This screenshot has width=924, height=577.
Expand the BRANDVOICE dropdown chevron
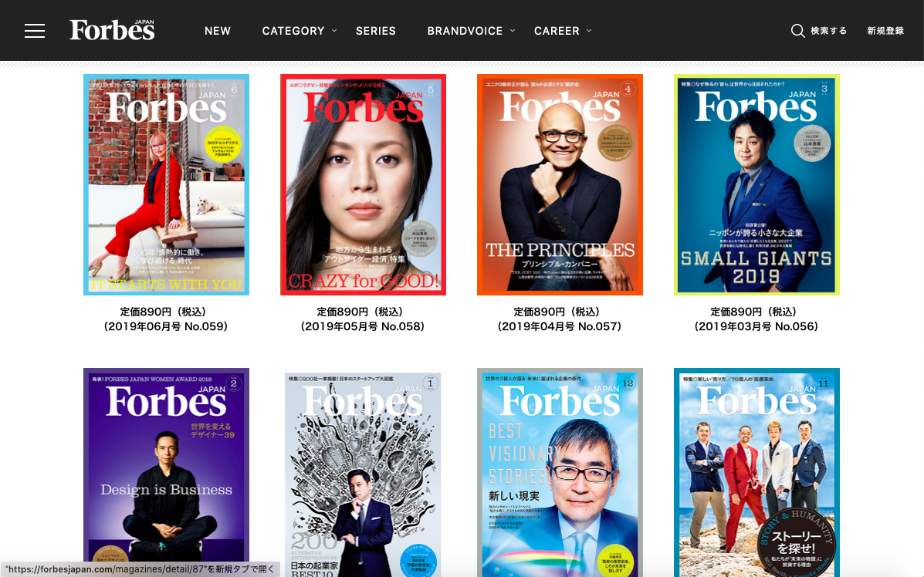(512, 31)
